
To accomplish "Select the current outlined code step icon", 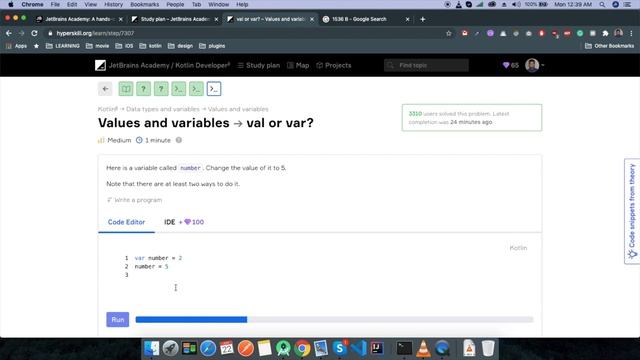I will point(214,89).
